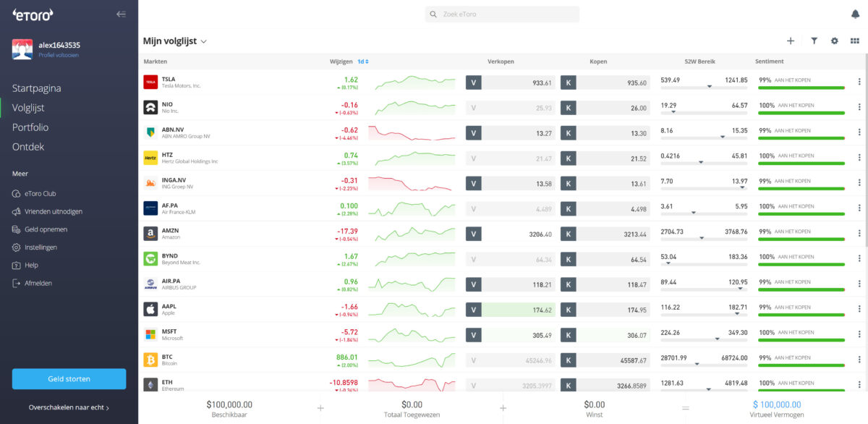The width and height of the screenshot is (868, 424).
Task: Open Help in sidebar
Action: point(25,266)
